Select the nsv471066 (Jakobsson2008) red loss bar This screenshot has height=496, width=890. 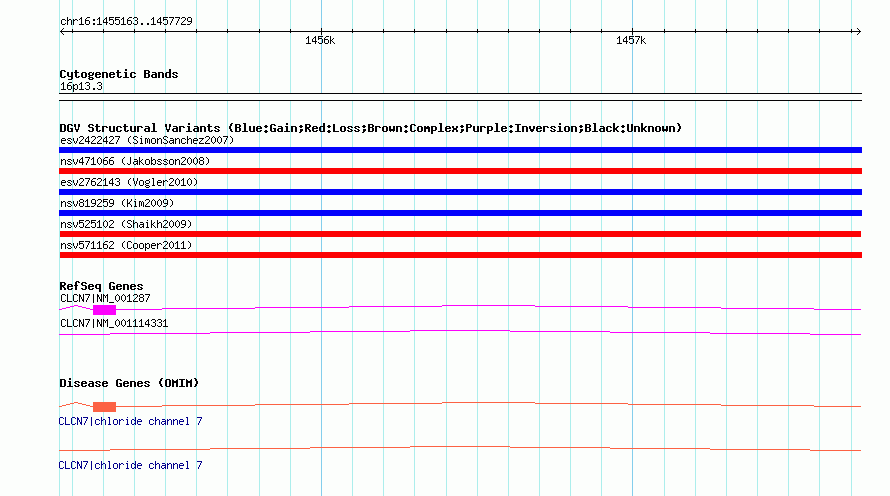(460, 171)
